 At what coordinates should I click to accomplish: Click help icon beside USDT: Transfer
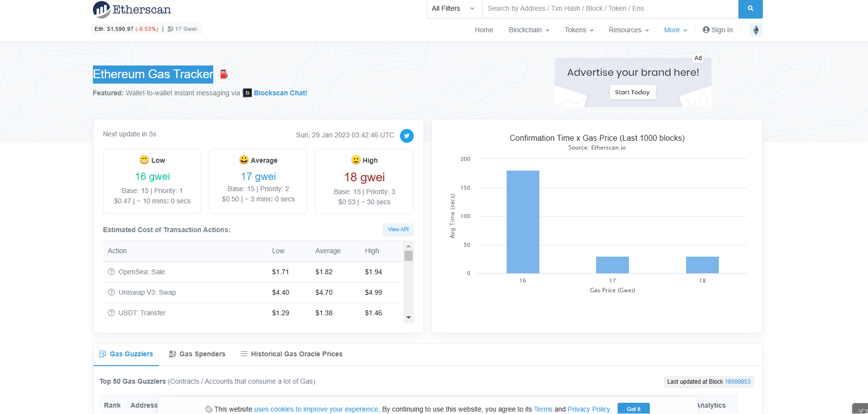pyautogui.click(x=111, y=313)
